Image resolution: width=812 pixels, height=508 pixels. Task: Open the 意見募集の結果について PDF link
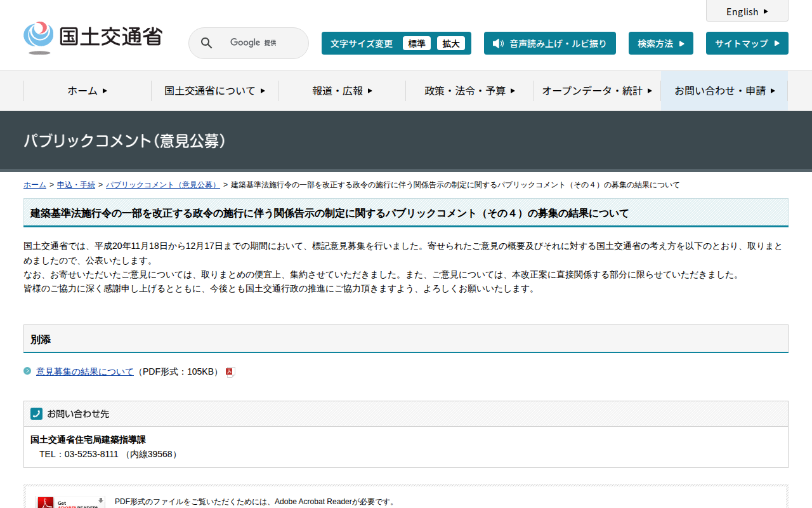(85, 371)
